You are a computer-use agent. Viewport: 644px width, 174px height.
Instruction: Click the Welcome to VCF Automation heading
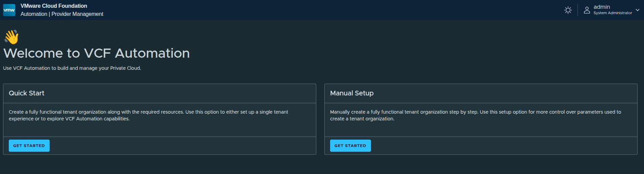(x=97, y=53)
